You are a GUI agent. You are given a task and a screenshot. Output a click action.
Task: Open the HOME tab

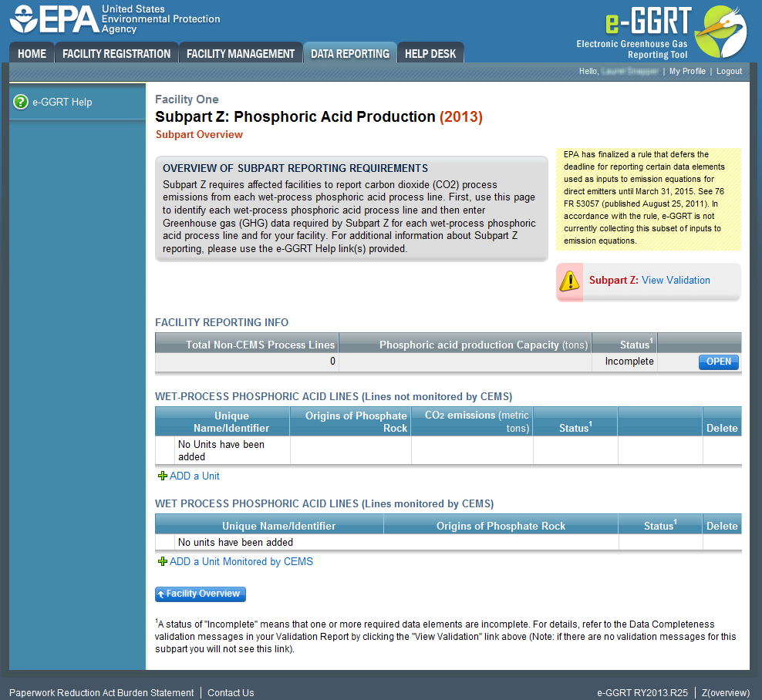tap(32, 54)
